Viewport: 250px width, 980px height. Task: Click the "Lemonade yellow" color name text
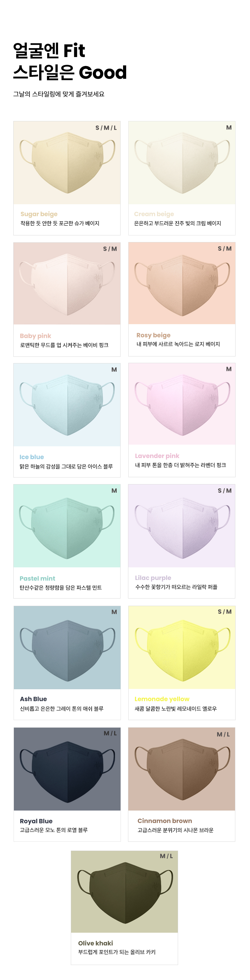[162, 699]
